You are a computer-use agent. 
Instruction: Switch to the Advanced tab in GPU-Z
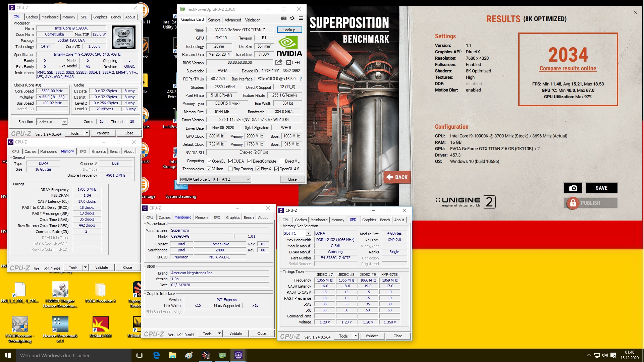pos(233,20)
